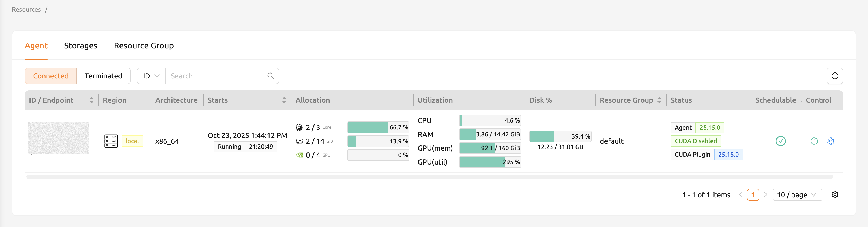
Task: Click in the Search input field
Action: (214, 76)
